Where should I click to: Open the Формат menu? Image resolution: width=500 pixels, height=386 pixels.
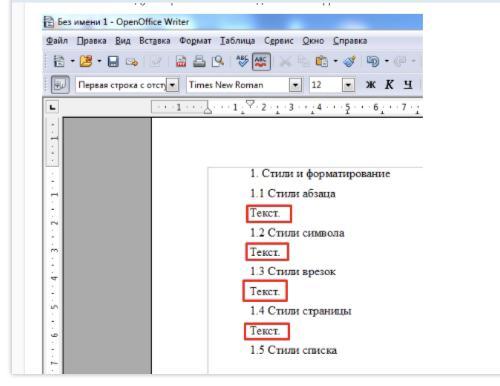[195, 41]
